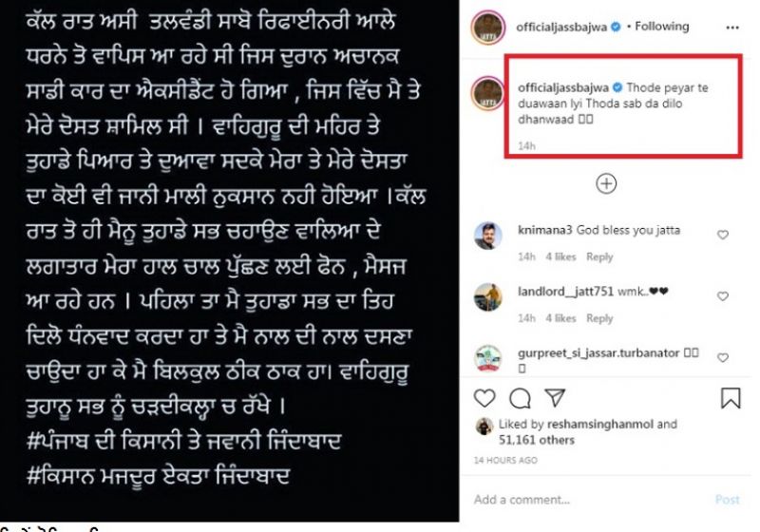
Task: Open knimana3's profile avatar
Action: tap(487, 236)
